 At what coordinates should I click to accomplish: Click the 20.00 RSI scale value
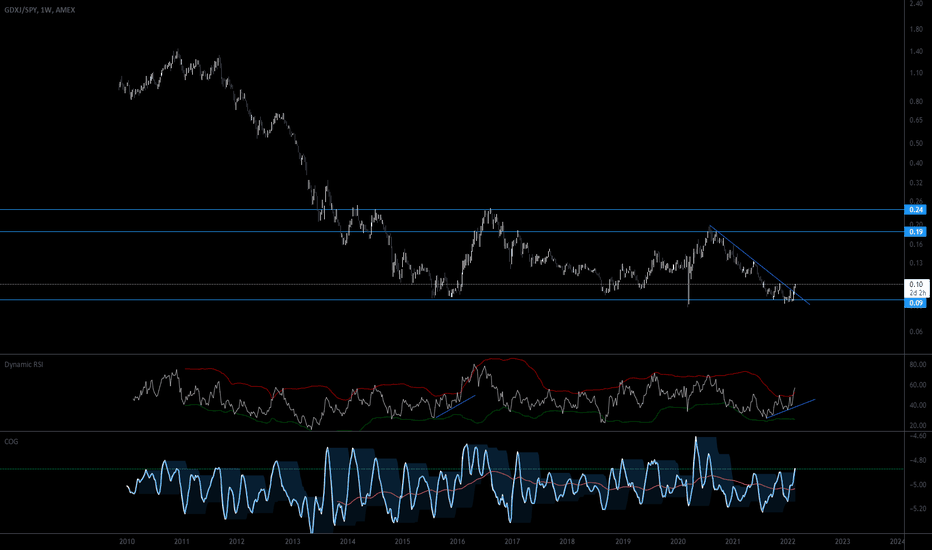(x=918, y=426)
